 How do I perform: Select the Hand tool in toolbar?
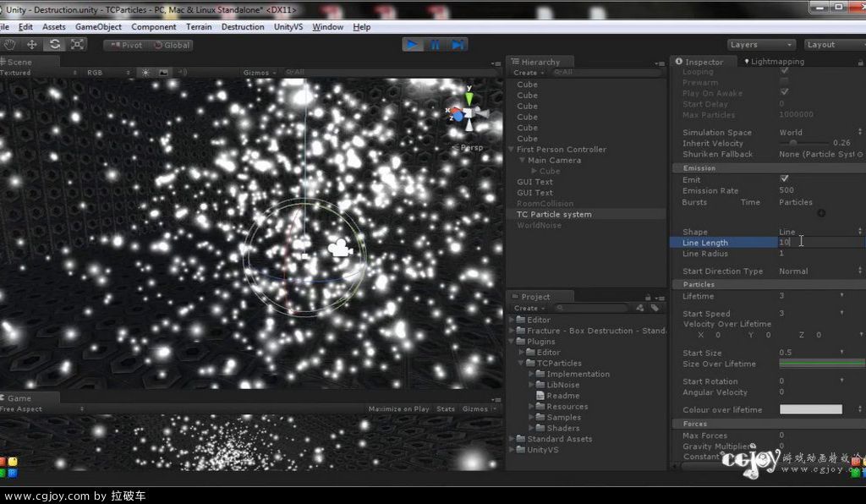tap(9, 45)
